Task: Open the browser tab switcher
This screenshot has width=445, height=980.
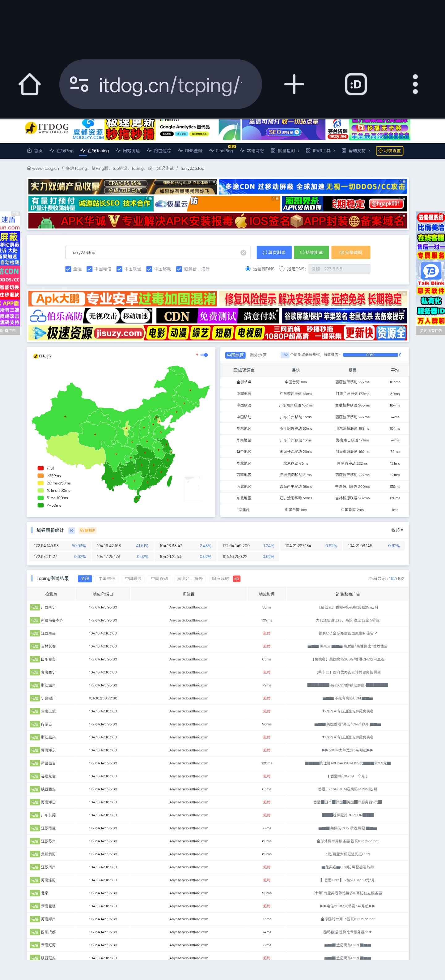Action: (355, 84)
